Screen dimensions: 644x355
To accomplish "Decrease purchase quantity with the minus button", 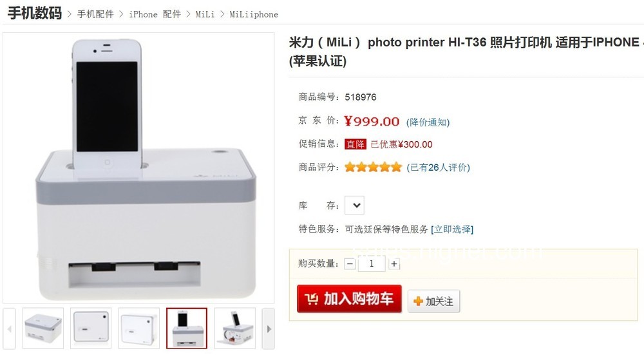I will [x=350, y=264].
